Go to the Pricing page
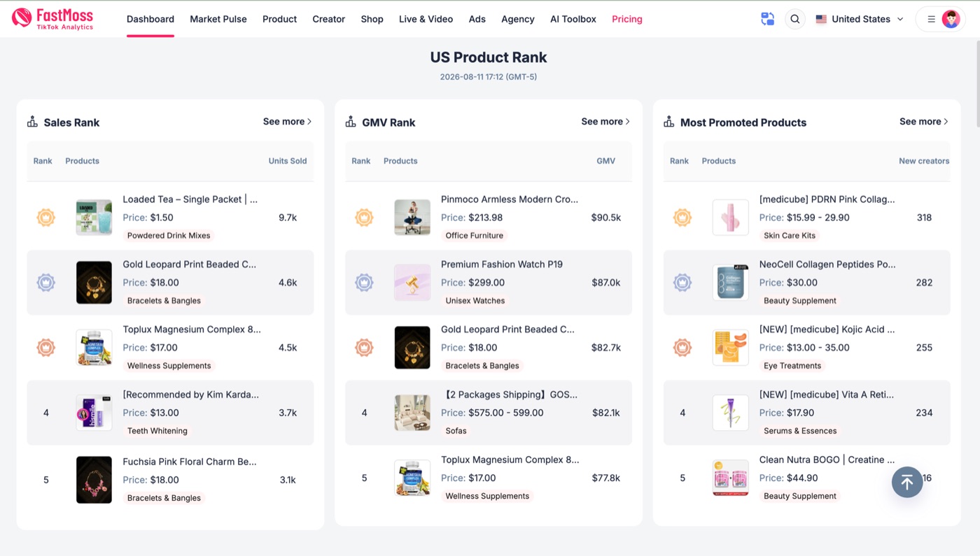980x556 pixels. tap(627, 20)
